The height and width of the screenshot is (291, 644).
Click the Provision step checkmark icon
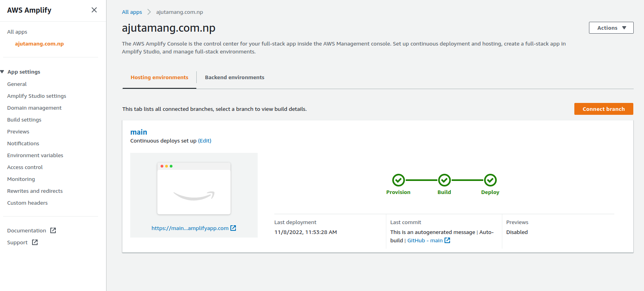pos(398,180)
